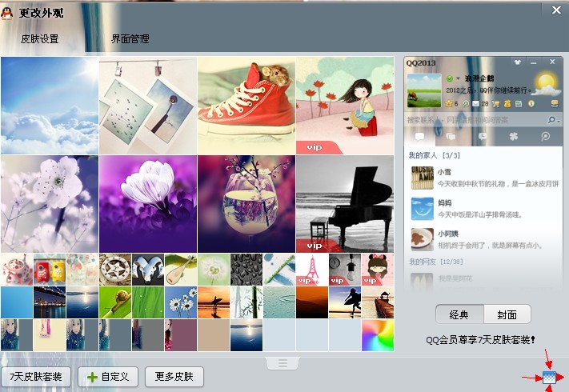Choose the cartoon girl VIP skin
This screenshot has height=392, width=569.
(345, 106)
